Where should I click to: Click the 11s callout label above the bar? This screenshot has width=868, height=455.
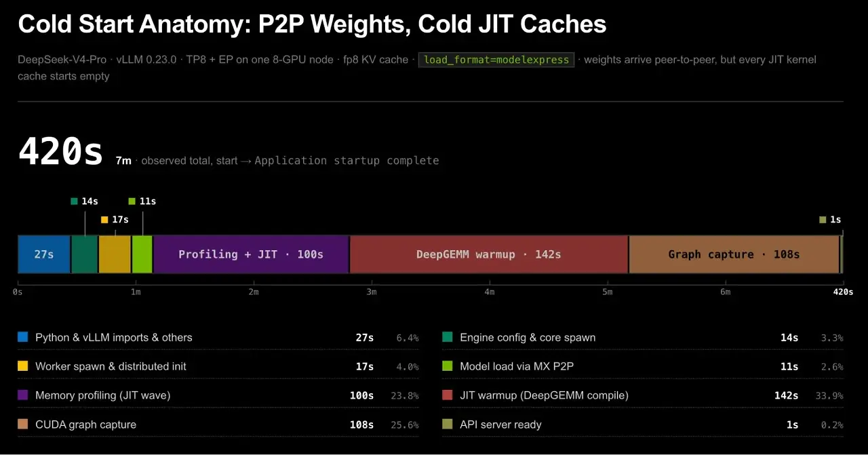pyautogui.click(x=142, y=201)
